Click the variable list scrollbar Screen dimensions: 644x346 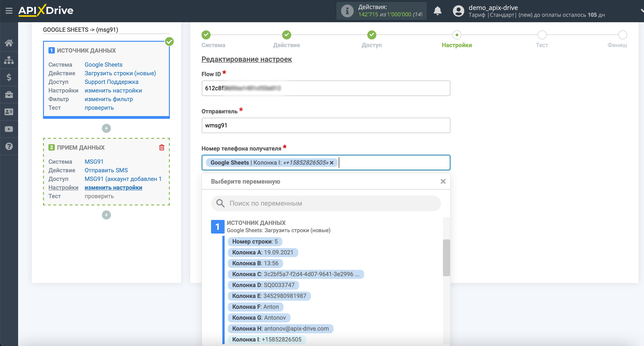446,258
